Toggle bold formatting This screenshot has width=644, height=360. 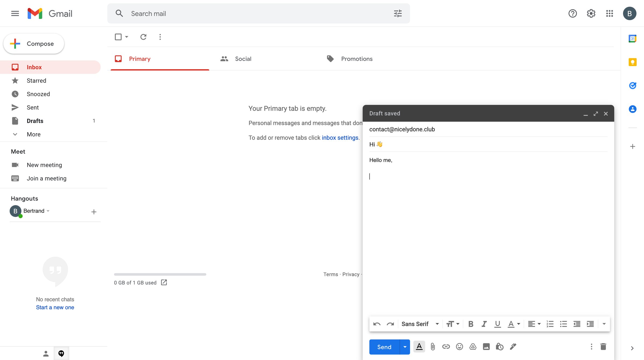click(471, 324)
